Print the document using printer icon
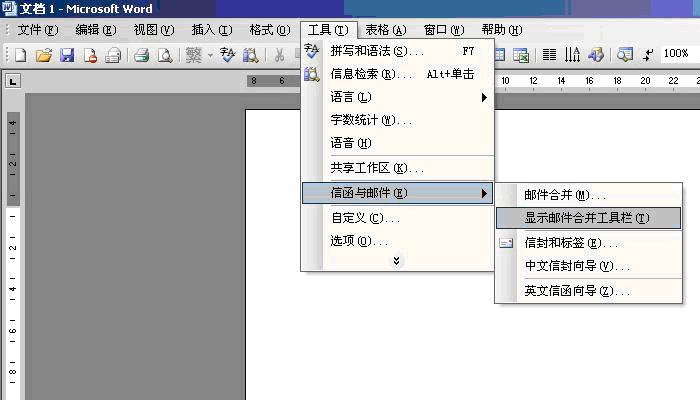The width and height of the screenshot is (700, 400). coord(142,55)
